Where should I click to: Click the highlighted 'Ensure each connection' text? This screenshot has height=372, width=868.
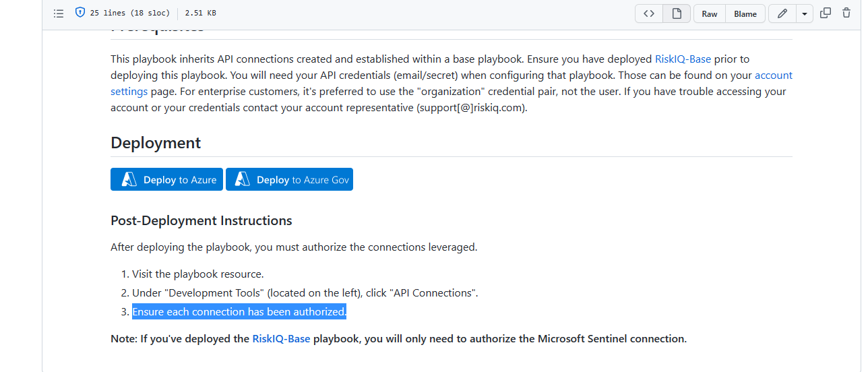click(x=239, y=312)
